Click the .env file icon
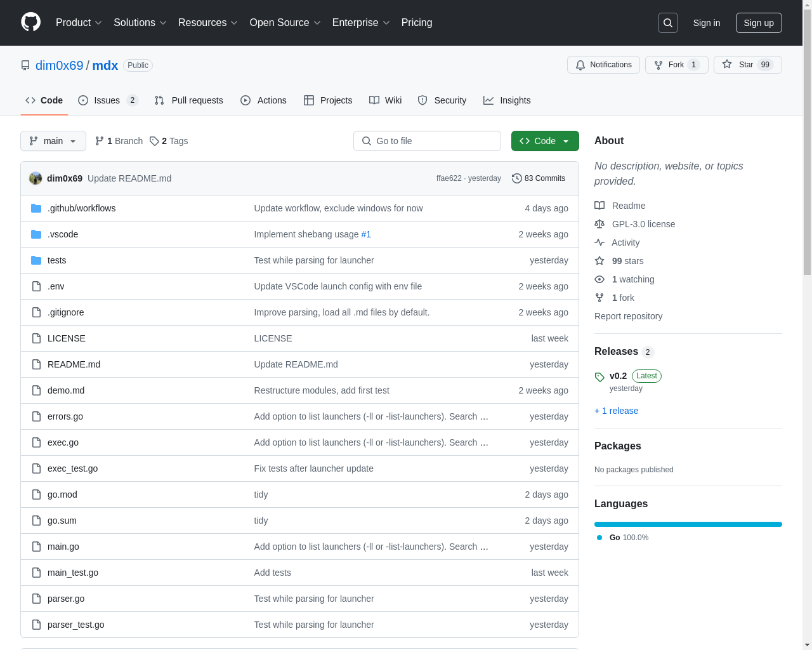The height and width of the screenshot is (650, 812). pos(36,286)
